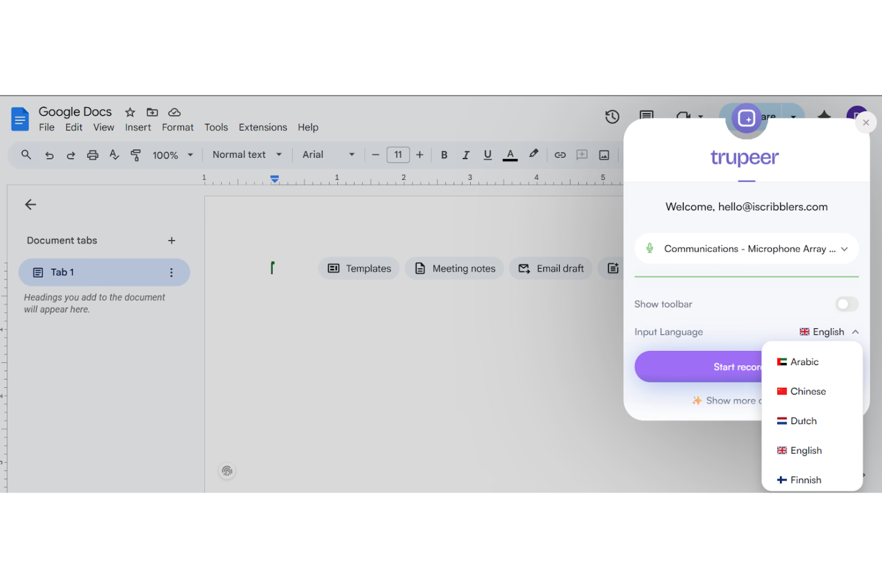Open Tab 1 options menu
882x588 pixels.
pos(171,272)
